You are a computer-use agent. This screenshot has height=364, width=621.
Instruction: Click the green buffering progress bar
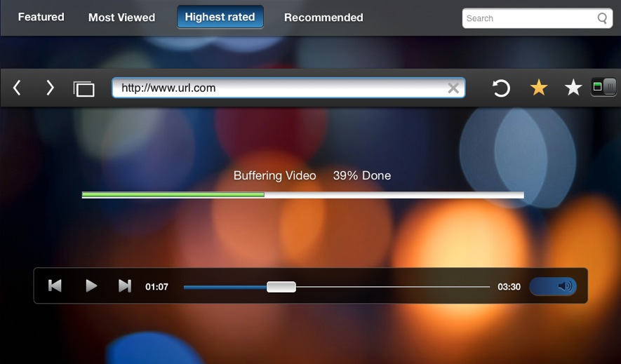173,195
